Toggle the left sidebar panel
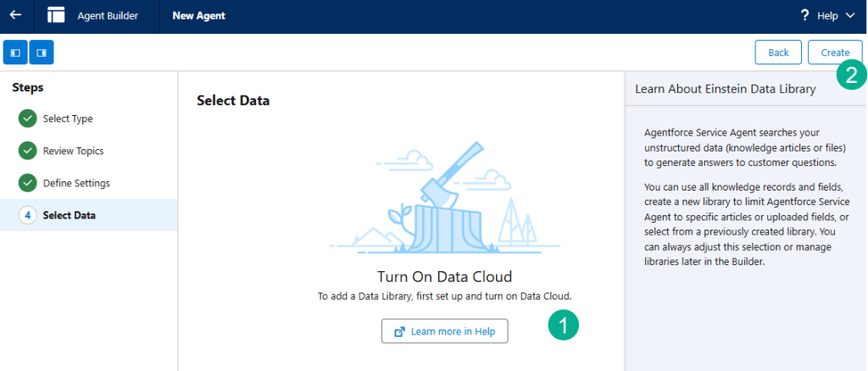Viewport: 868px width, 371px height. pyautogui.click(x=15, y=53)
